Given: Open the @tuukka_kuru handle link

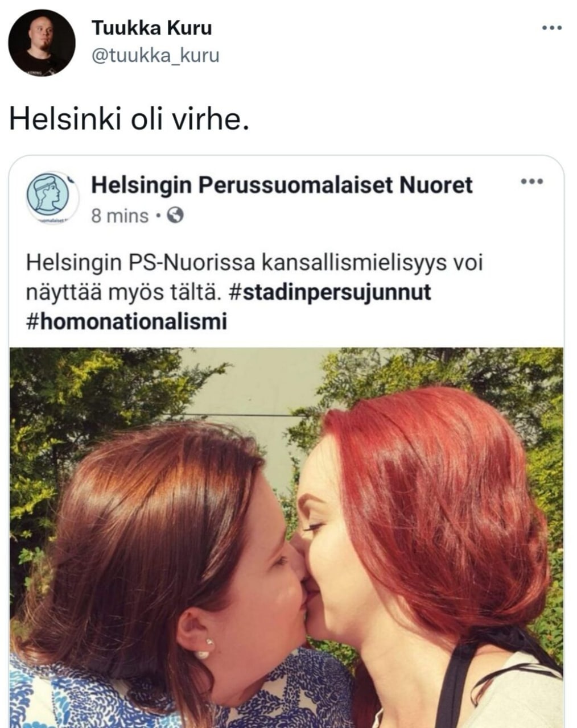Looking at the screenshot, I should point(155,56).
